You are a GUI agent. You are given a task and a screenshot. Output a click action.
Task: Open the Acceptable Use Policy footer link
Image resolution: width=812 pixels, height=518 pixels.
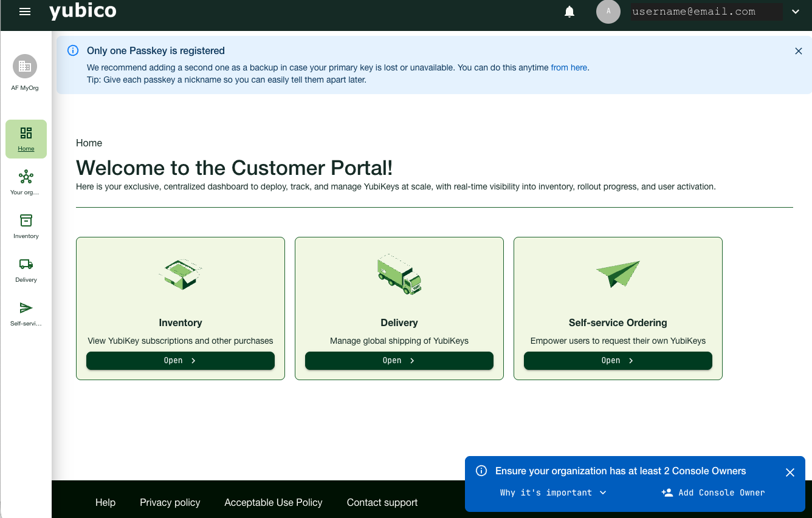(273, 502)
